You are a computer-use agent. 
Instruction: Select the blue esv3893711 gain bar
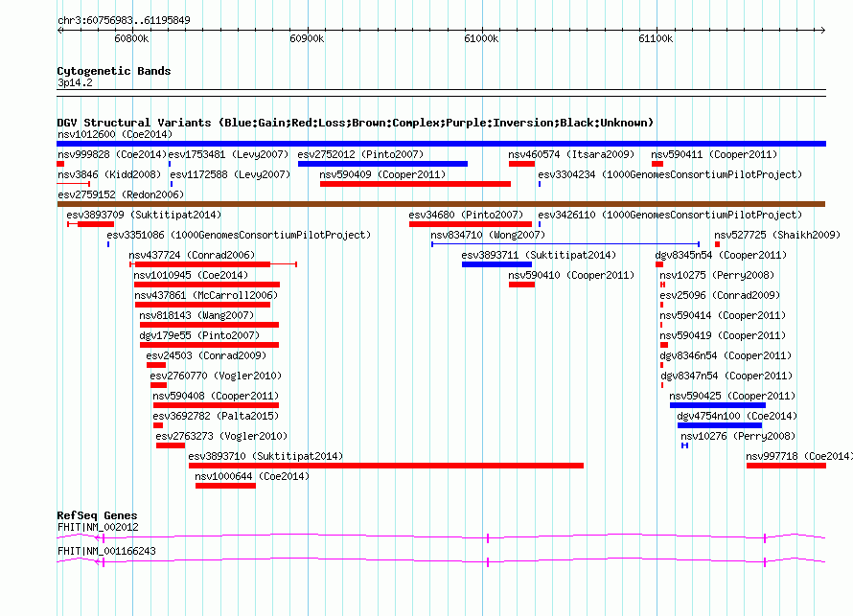[496, 264]
